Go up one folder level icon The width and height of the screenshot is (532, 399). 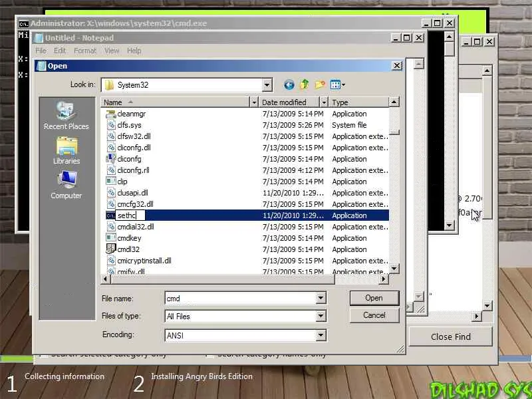305,84
